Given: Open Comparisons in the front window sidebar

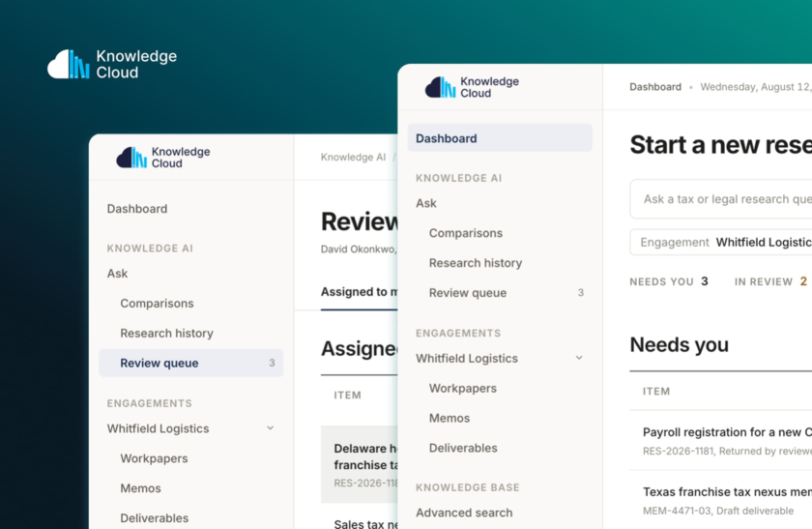Looking at the screenshot, I should [x=466, y=233].
